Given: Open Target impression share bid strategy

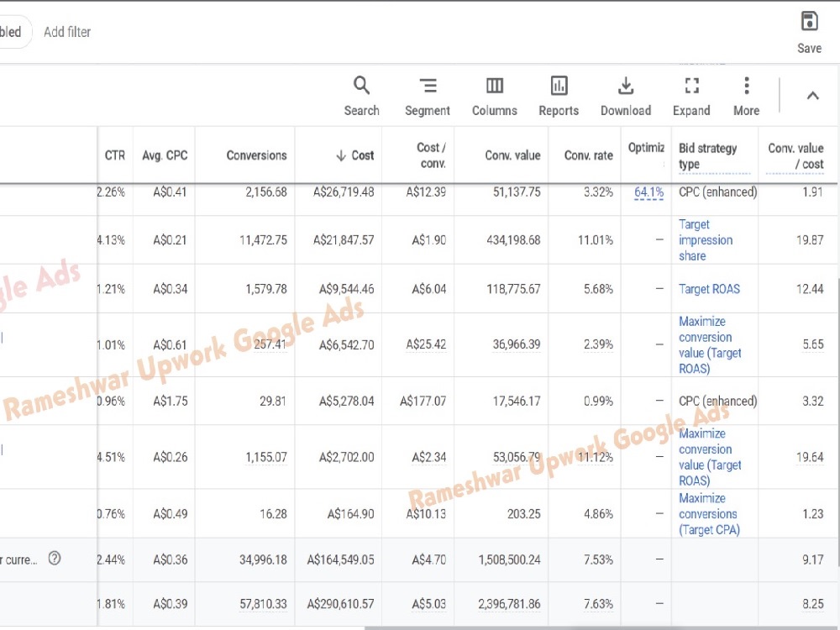Looking at the screenshot, I should pos(706,240).
